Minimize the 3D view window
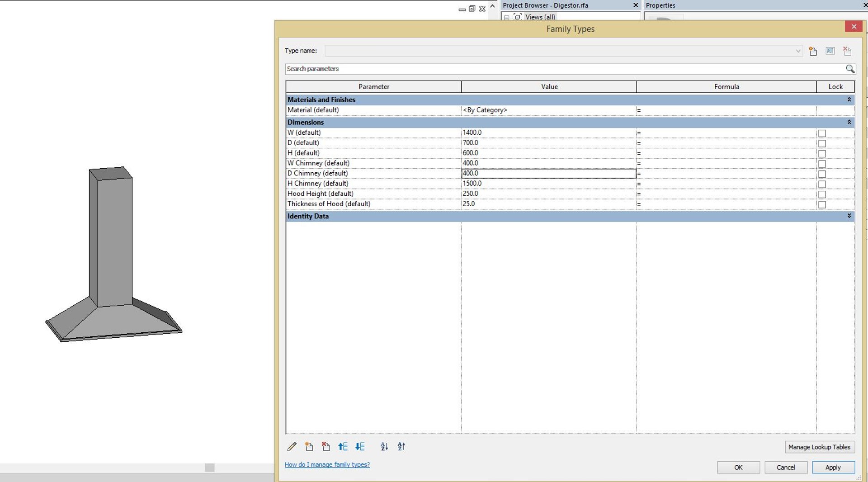868x482 pixels. coord(462,9)
